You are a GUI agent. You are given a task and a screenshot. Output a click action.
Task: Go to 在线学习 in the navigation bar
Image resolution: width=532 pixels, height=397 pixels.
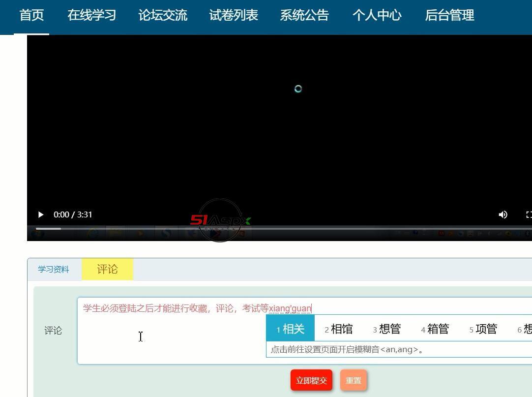91,15
